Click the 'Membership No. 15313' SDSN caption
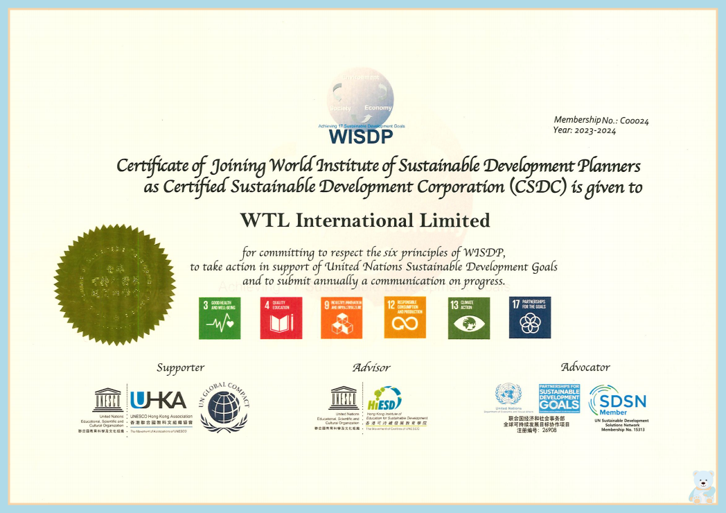Screen dimensions: 726x513 [x=623, y=430]
